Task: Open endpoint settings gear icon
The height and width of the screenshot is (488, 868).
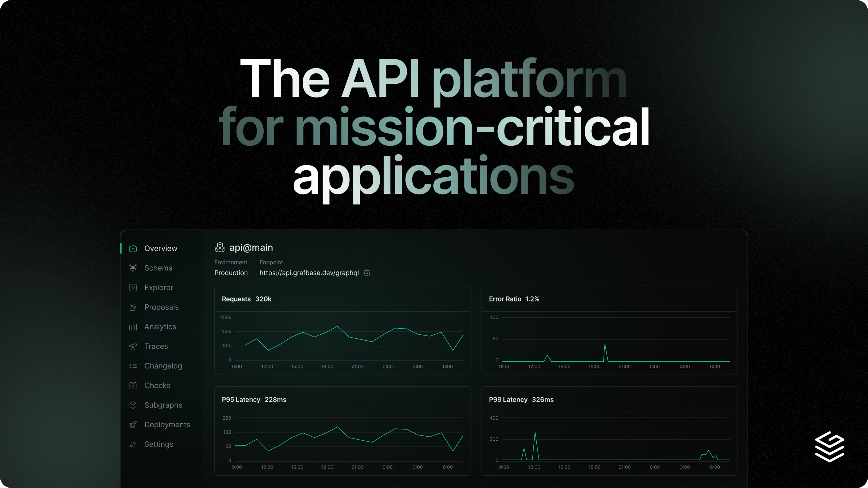Action: pyautogui.click(x=367, y=273)
